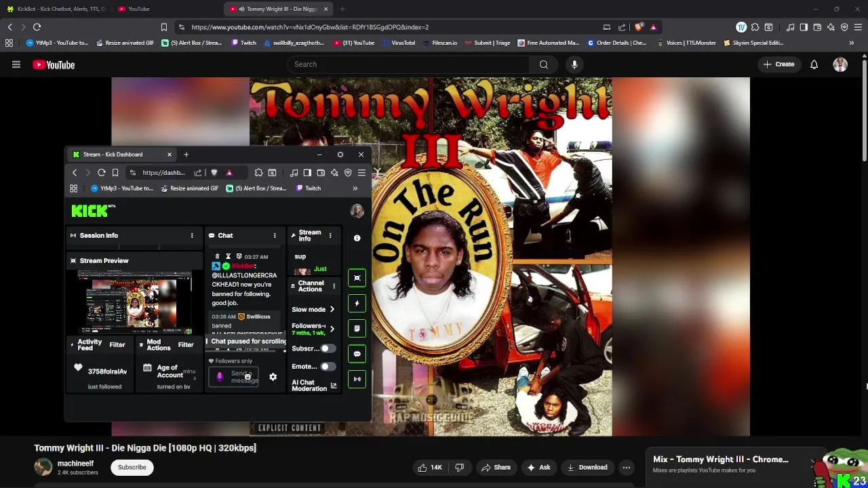Filter the Activity Feed
868x488 pixels.
(x=117, y=345)
